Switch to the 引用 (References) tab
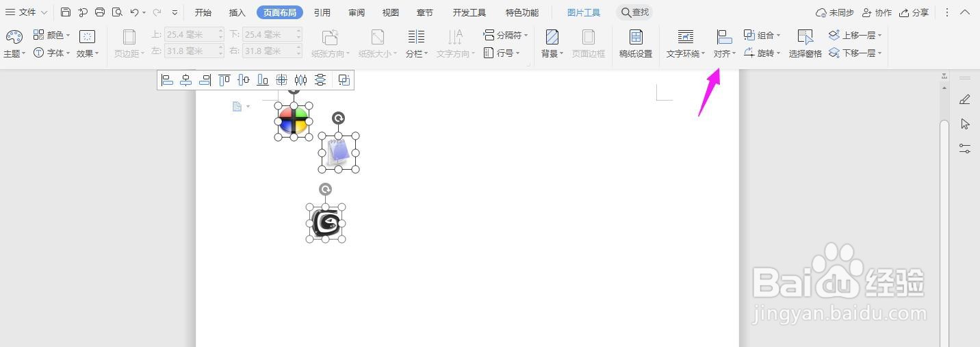Viewport: 980px width, 347px height. point(322,12)
